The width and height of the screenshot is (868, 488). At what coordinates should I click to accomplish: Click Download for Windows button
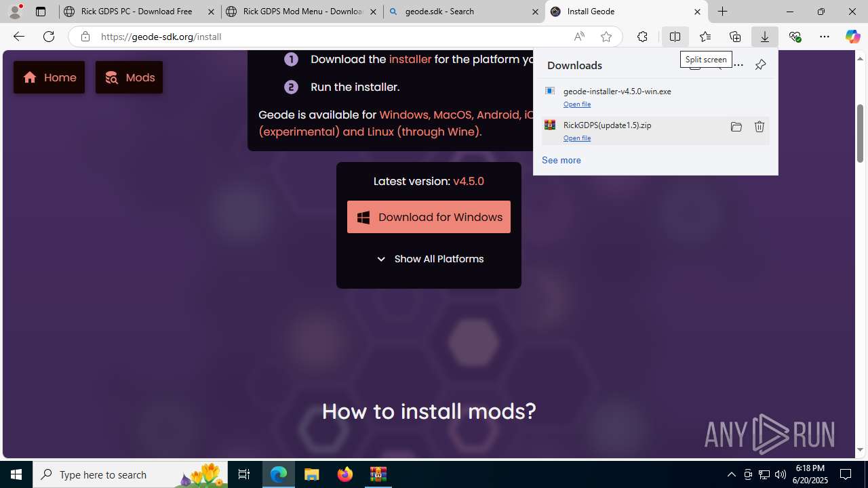[429, 217]
